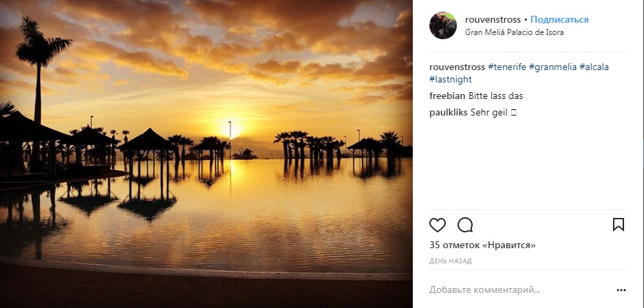Click the comment speech bubble icon

[465, 225]
